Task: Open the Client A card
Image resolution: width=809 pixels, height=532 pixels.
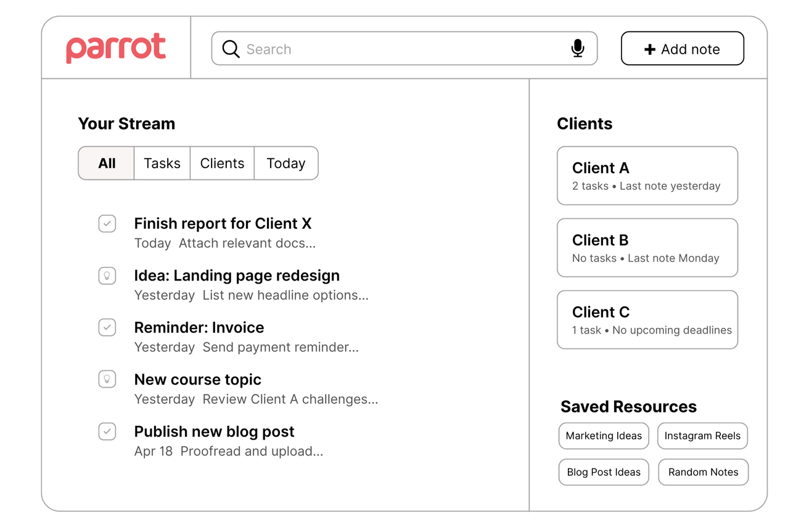Action: click(647, 176)
